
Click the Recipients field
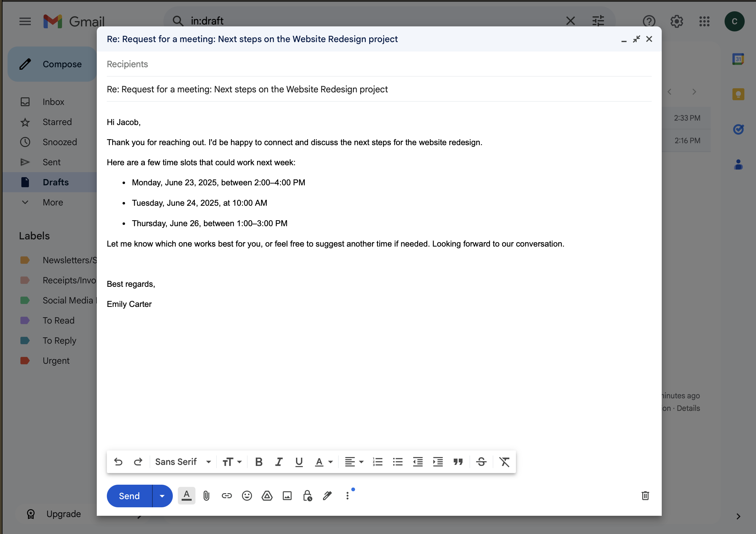[x=379, y=64]
